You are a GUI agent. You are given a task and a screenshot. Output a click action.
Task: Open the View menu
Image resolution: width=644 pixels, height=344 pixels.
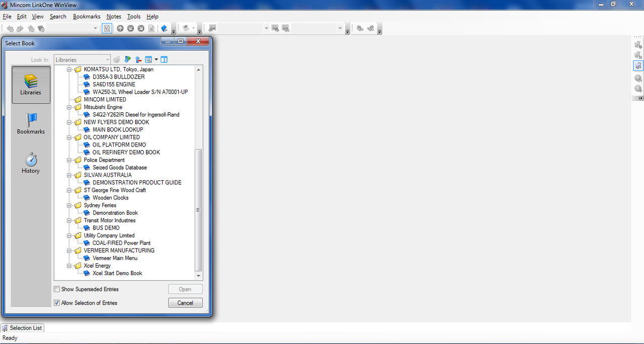coord(38,17)
